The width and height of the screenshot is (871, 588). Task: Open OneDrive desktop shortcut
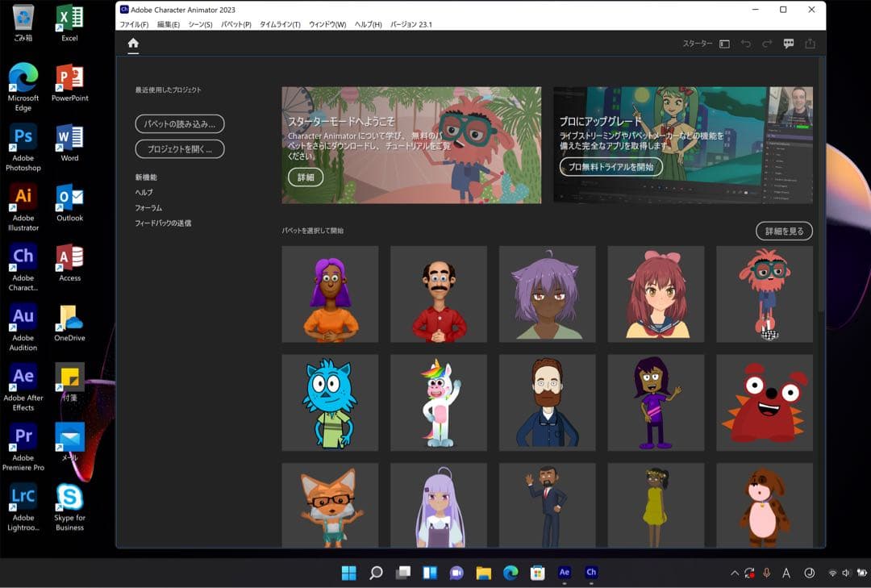point(69,323)
